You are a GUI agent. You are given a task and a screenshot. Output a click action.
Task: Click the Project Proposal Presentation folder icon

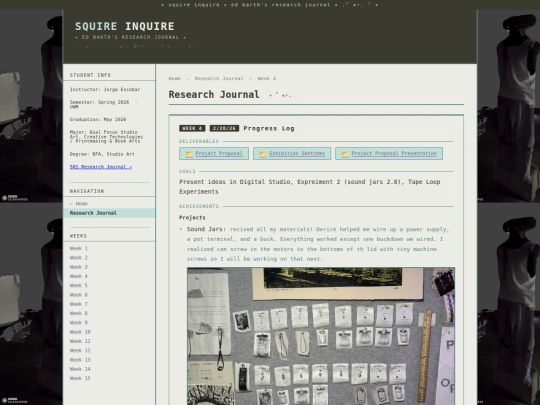pos(345,154)
